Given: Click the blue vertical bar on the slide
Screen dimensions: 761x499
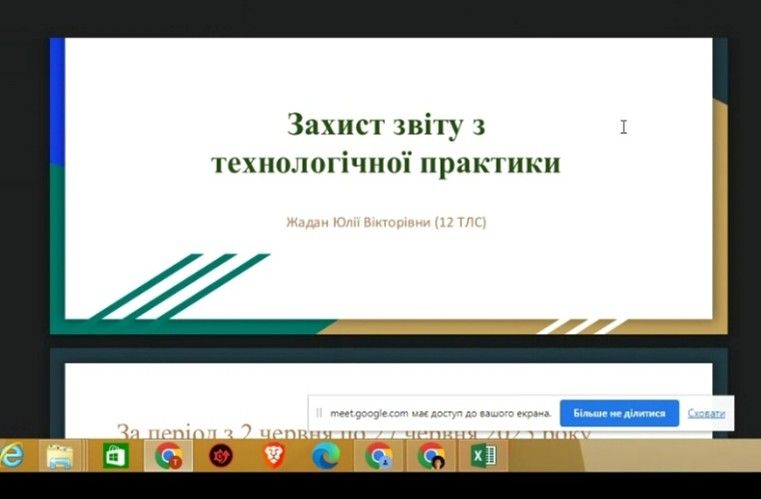Looking at the screenshot, I should (x=57, y=100).
